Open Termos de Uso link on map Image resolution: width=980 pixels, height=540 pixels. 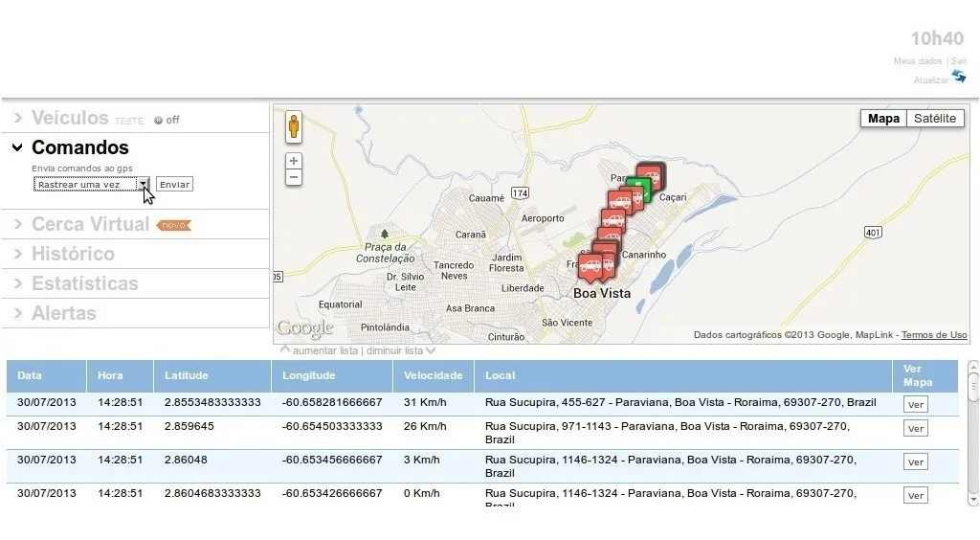click(934, 335)
